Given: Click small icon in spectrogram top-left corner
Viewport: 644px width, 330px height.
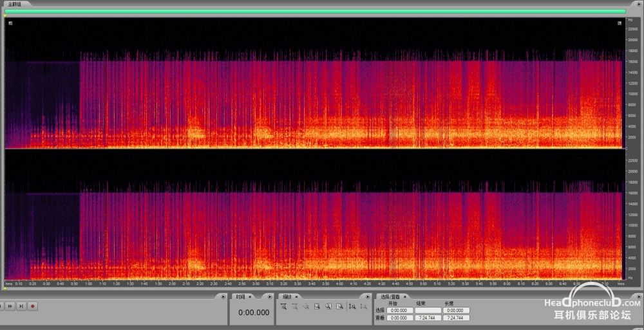Looking at the screenshot, I should point(10,23).
